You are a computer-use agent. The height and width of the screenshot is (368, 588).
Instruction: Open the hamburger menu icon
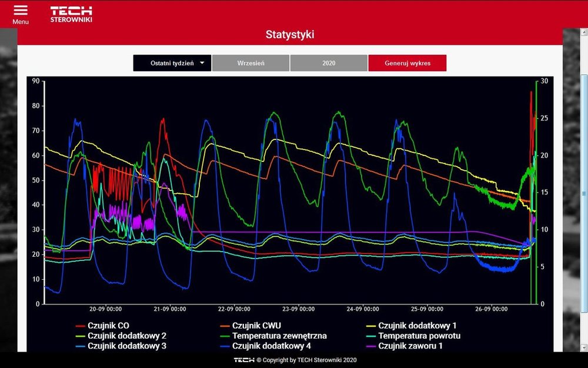pos(21,11)
